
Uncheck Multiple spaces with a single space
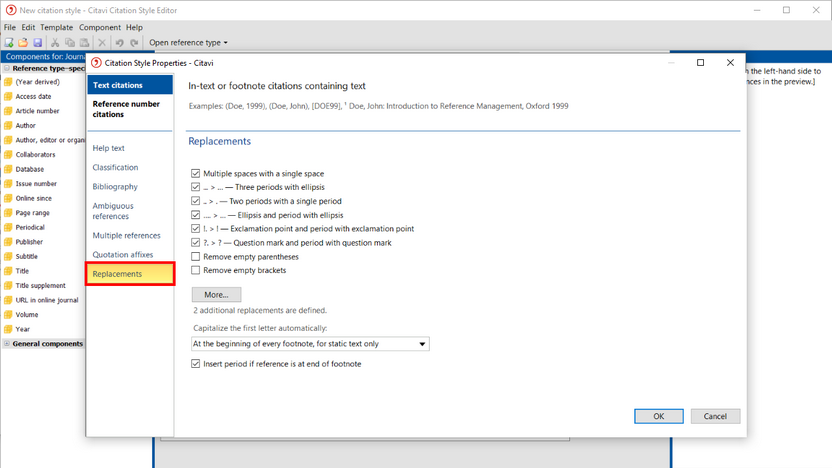(x=195, y=174)
